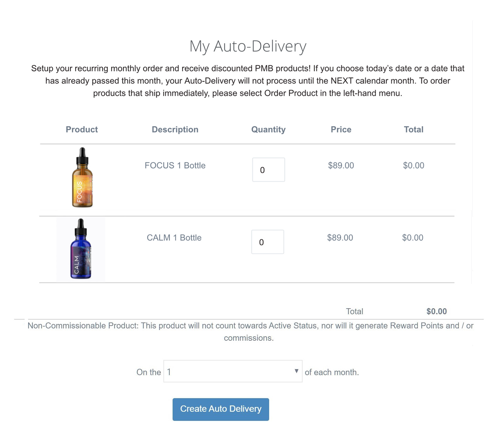Click the Product column header
Image resolution: width=496 pixels, height=448 pixels.
(82, 129)
